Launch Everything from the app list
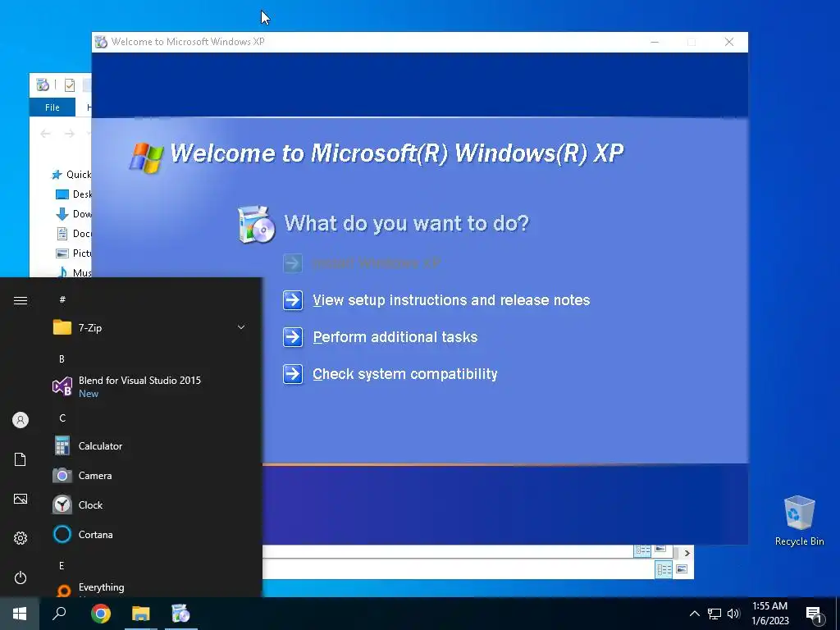Screen dimensions: 840x630 [151, 589]
